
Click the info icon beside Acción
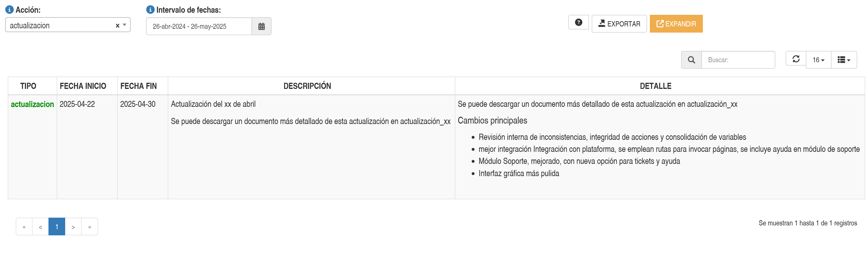coord(9,10)
